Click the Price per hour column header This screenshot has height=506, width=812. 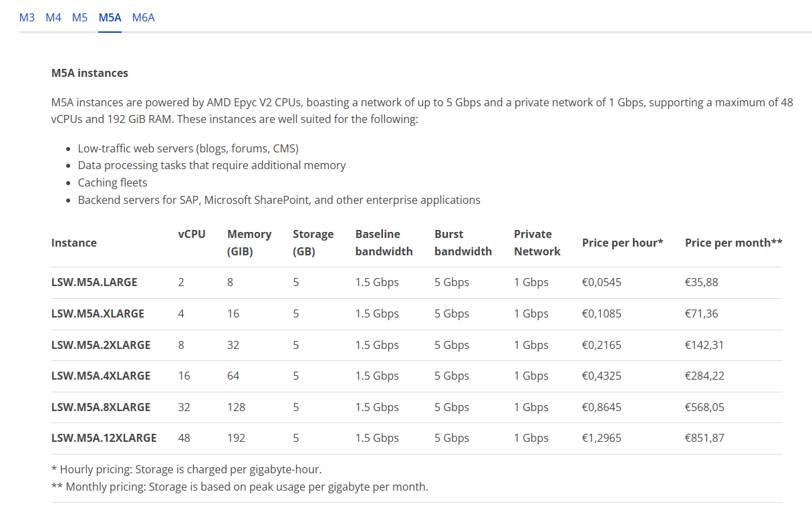click(622, 243)
